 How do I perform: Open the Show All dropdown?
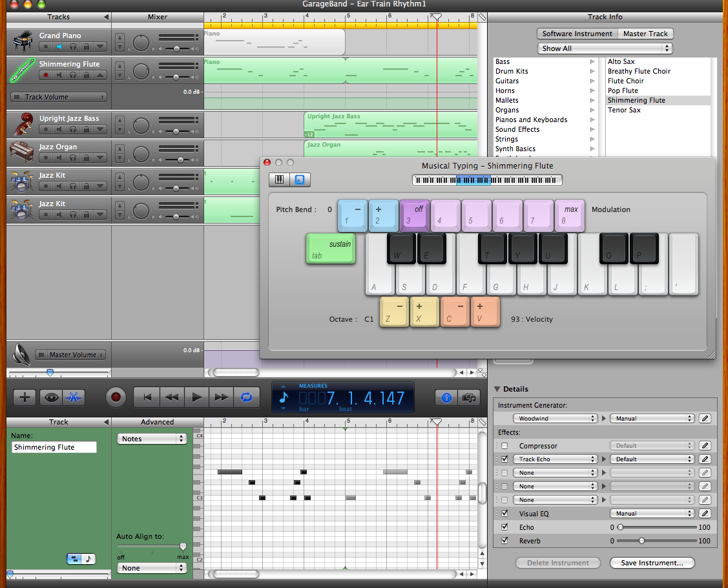click(605, 48)
